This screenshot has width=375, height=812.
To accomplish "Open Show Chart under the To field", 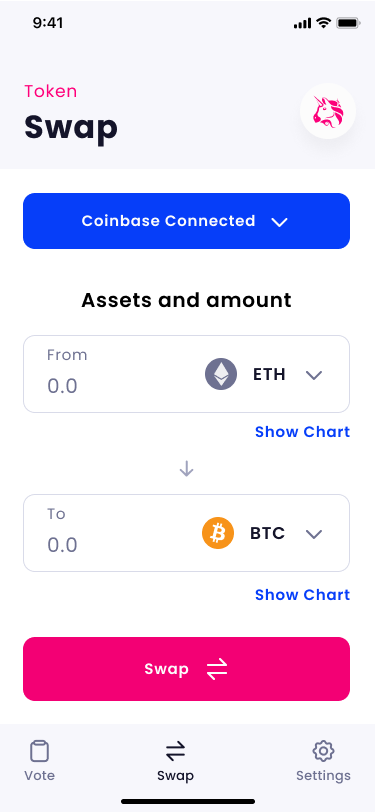I will click(302, 594).
